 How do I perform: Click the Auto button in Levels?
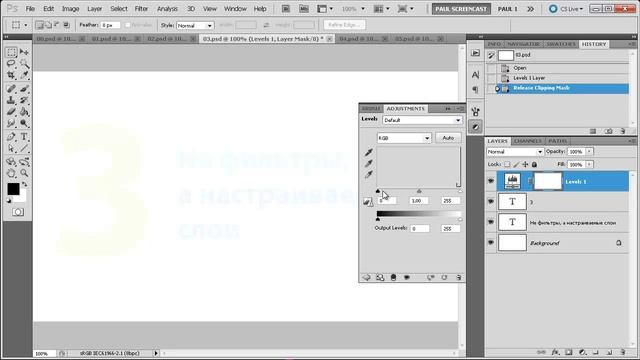[x=448, y=138]
